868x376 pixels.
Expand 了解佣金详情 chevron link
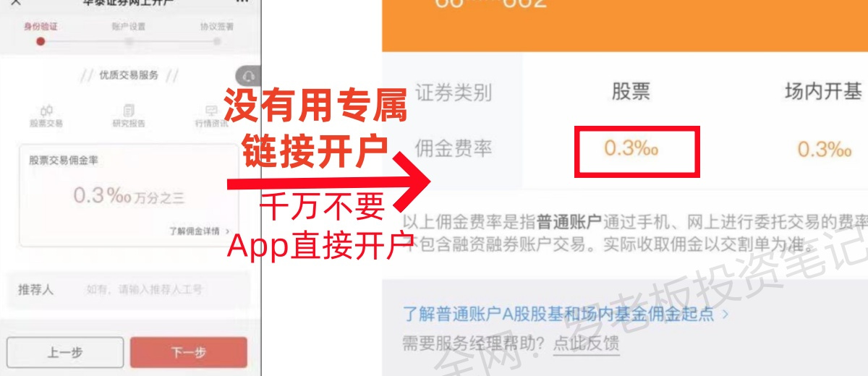200,231
